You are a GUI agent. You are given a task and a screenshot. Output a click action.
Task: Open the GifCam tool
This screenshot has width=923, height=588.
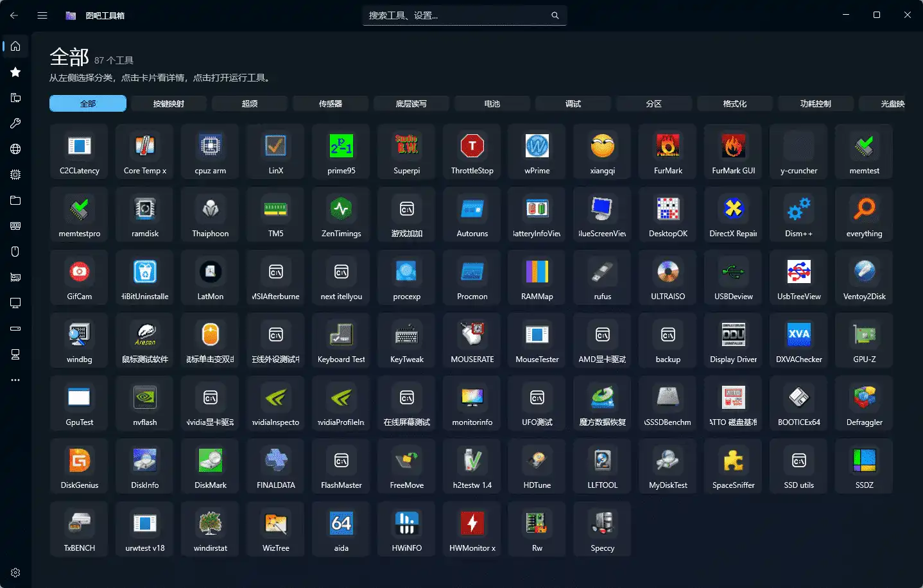(80, 277)
